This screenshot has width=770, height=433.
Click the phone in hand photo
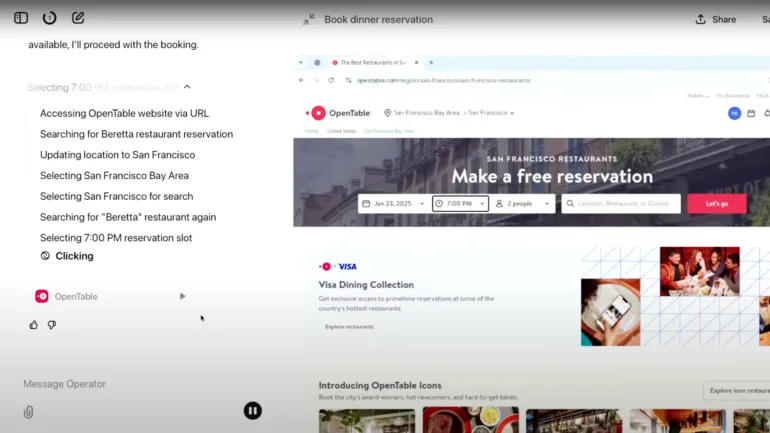[610, 312]
